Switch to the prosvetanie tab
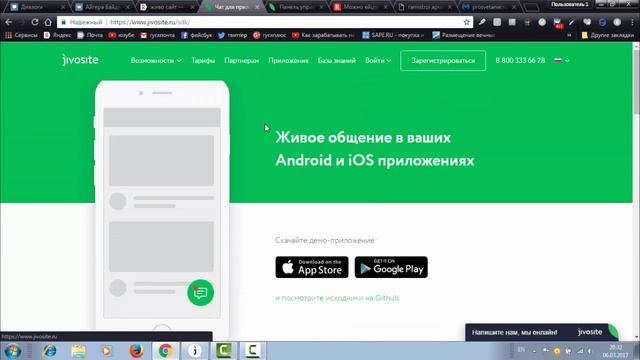The width and height of the screenshot is (640, 360). click(x=489, y=7)
